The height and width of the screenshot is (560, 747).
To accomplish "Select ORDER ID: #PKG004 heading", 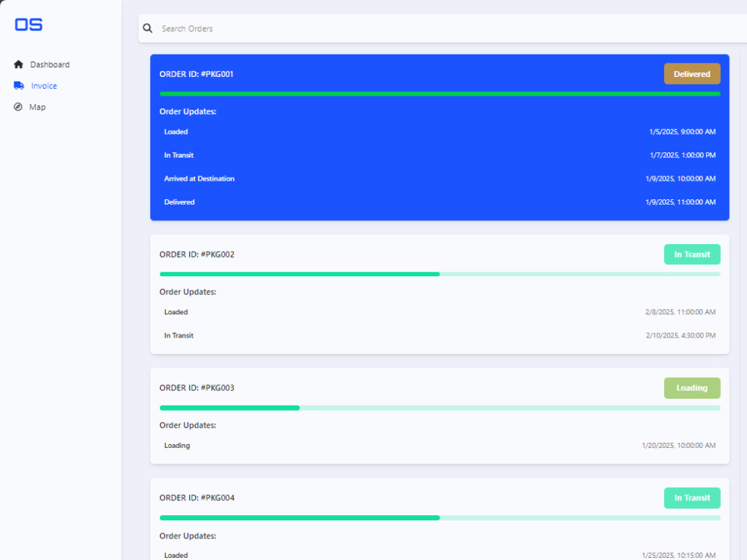I will click(x=196, y=497).
